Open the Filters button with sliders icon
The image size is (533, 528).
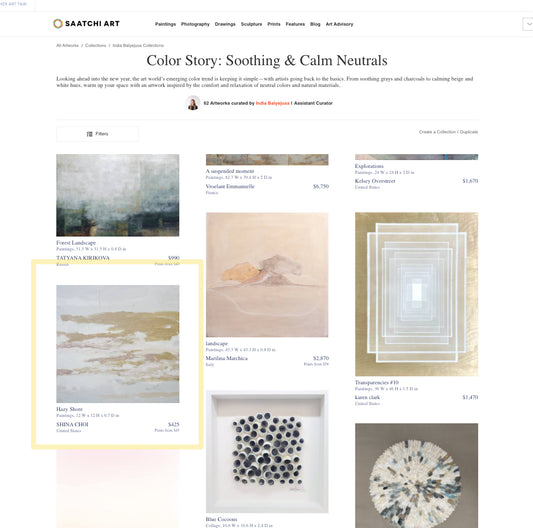(x=98, y=134)
